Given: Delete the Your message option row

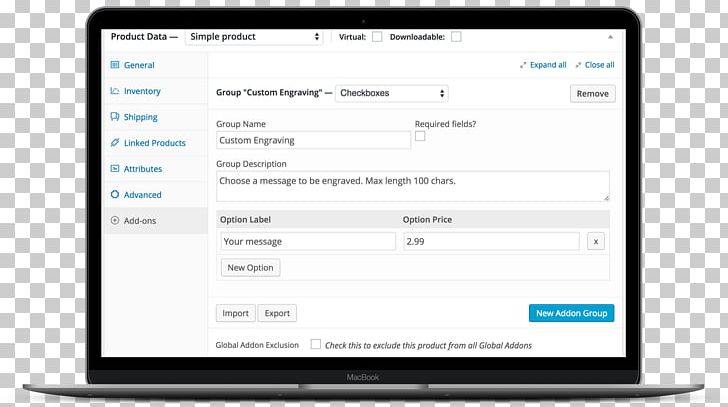Looking at the screenshot, I should point(596,241).
